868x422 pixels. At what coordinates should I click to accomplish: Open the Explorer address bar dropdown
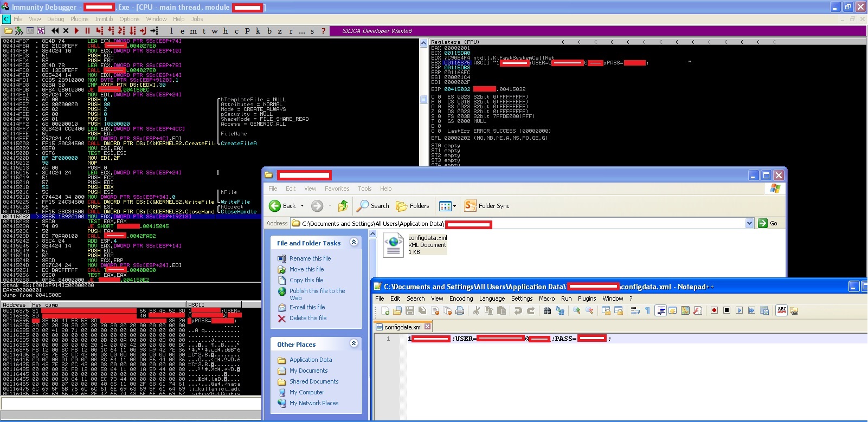pos(749,223)
